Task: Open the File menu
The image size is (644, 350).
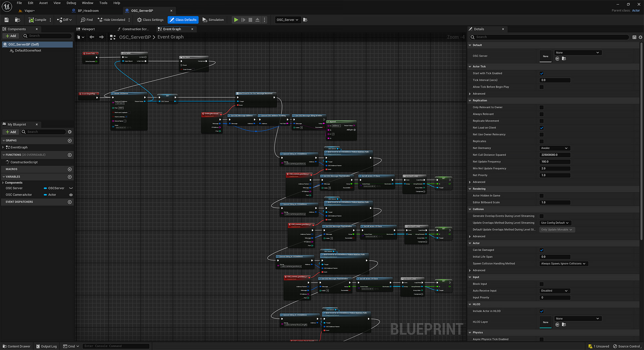Action: (19, 3)
